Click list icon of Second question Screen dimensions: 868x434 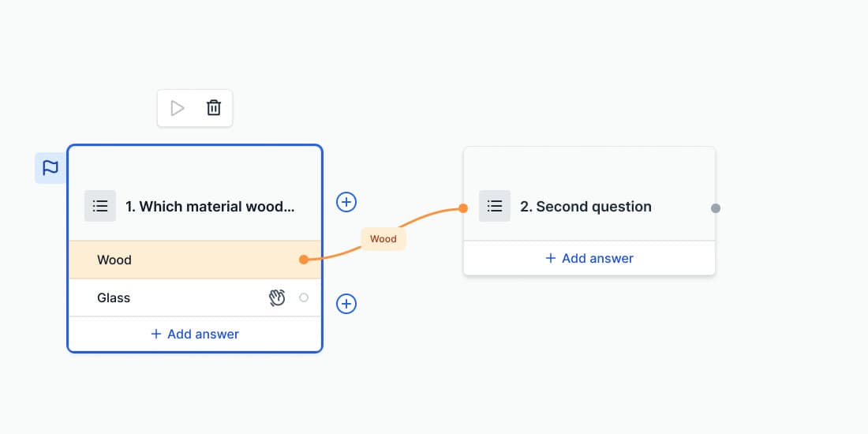pyautogui.click(x=494, y=206)
